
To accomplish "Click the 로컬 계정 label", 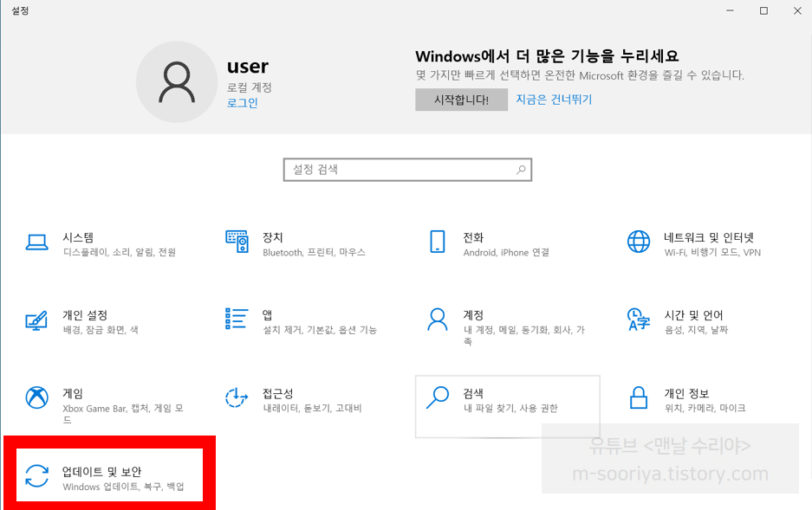I will [249, 87].
